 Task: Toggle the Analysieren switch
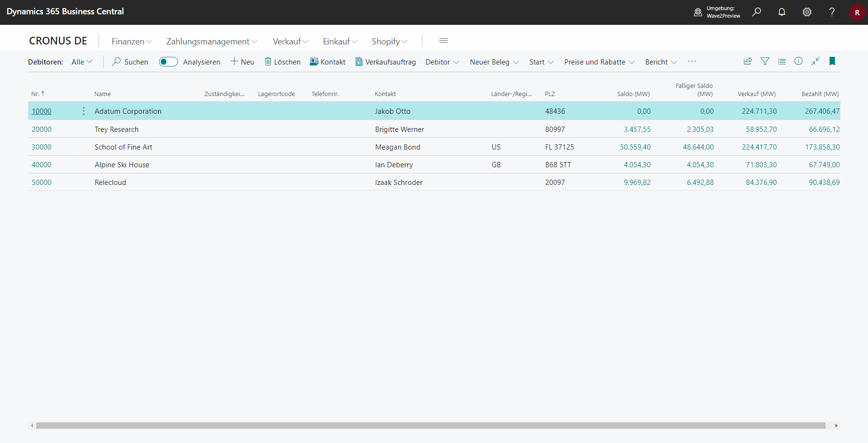[x=168, y=62]
